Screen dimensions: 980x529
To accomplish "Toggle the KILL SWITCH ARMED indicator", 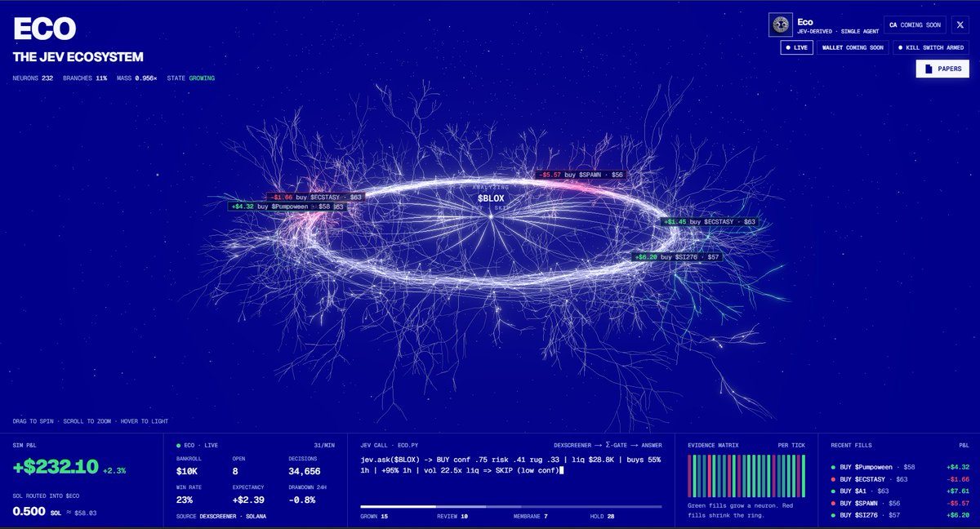I will point(931,47).
